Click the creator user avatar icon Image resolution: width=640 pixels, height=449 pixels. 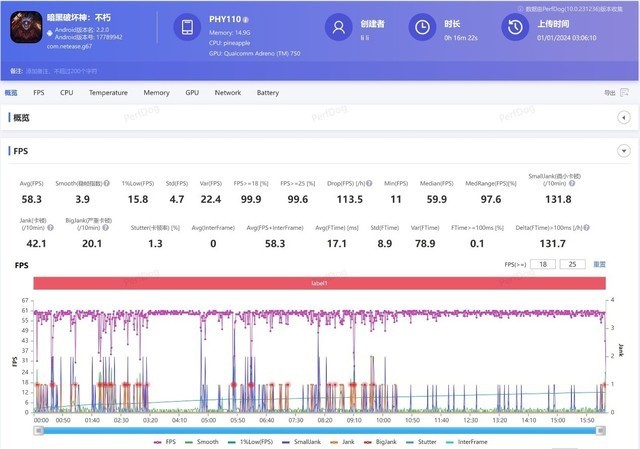tap(340, 28)
